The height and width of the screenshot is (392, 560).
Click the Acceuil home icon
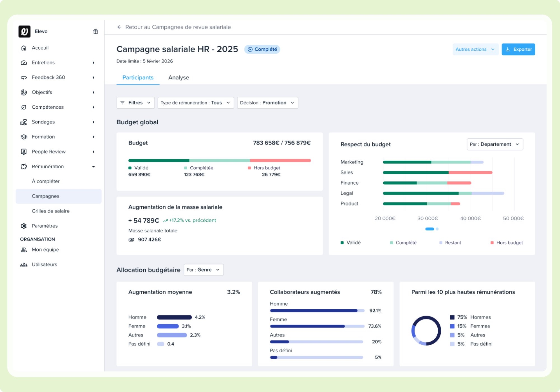[24, 48]
